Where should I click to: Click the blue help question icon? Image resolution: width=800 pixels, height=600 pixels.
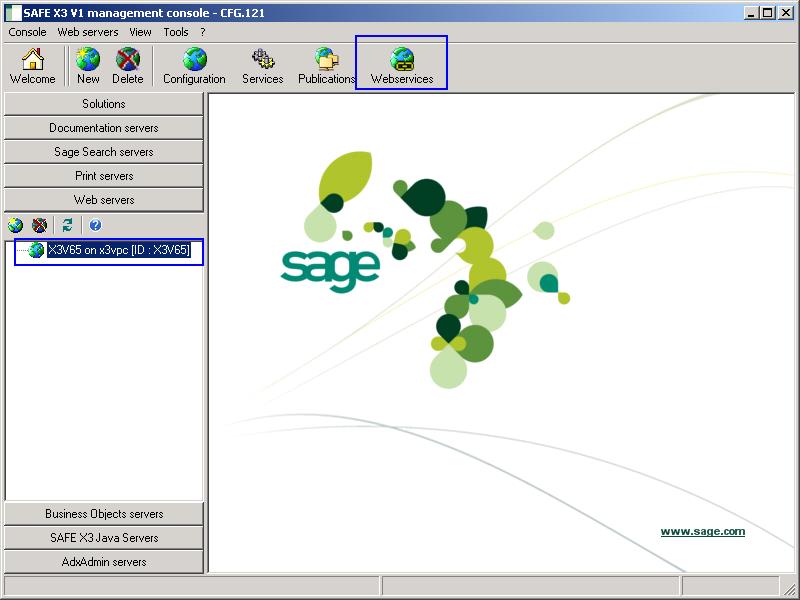point(95,225)
